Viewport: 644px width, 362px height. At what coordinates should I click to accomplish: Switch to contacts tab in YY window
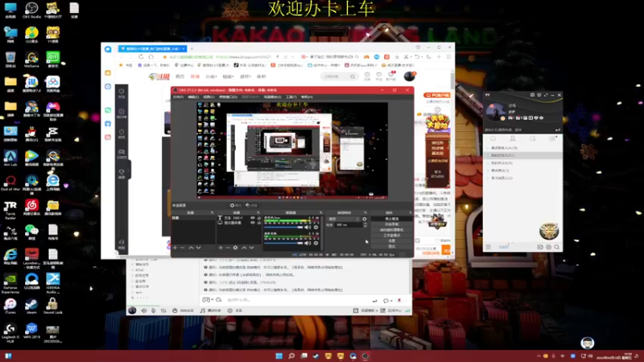[513, 138]
